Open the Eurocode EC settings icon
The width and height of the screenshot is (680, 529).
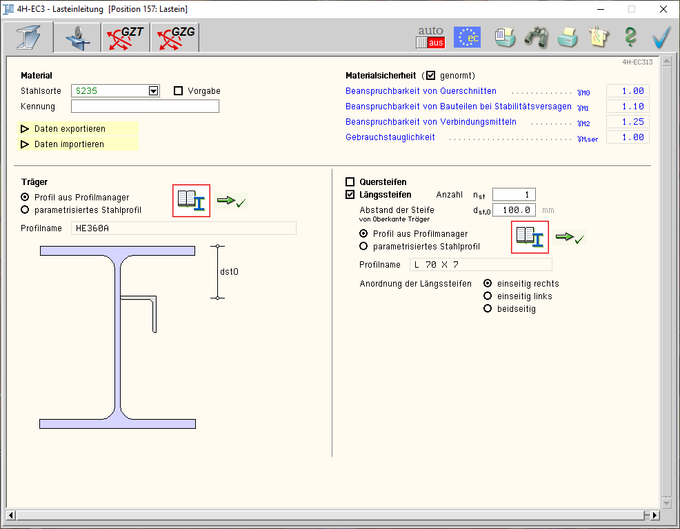[x=466, y=38]
